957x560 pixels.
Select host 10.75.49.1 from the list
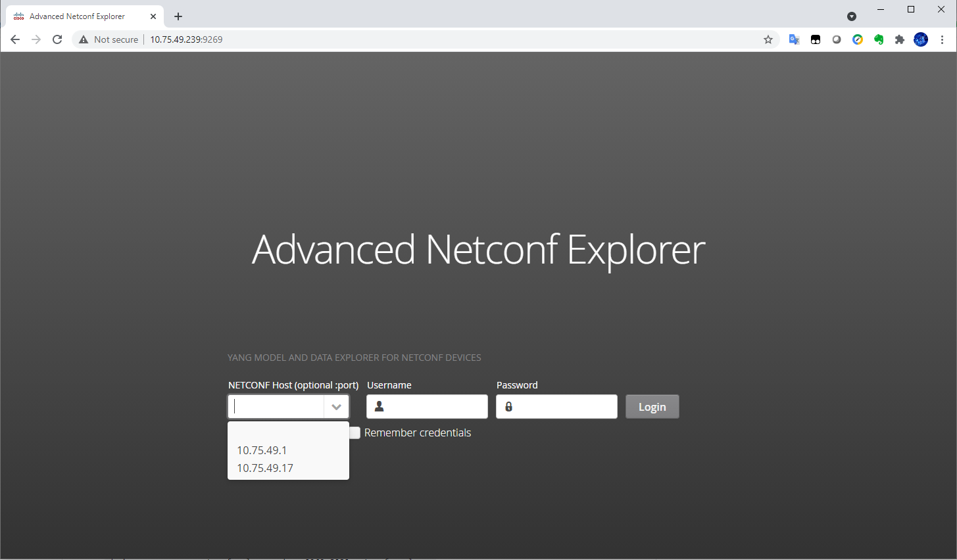pos(262,450)
